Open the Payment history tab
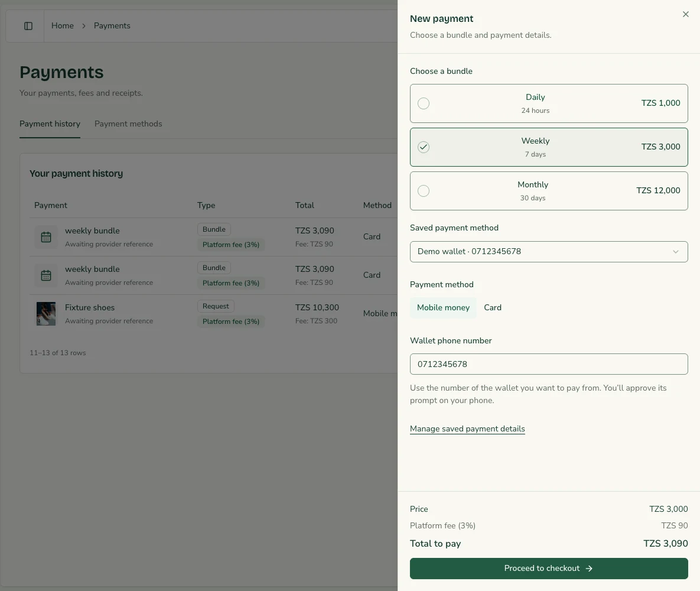 tap(50, 124)
